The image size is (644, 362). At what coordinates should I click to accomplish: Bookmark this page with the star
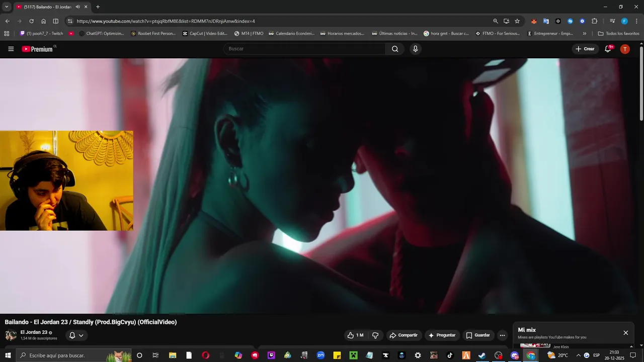[517, 21]
